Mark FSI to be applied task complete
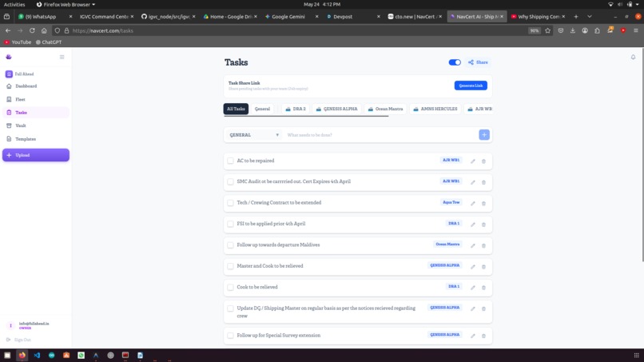This screenshot has width=644, height=362. coord(230,224)
